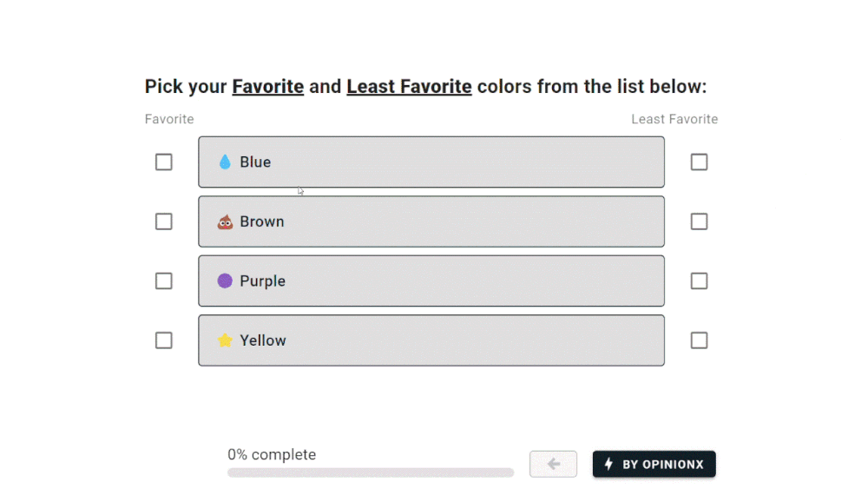Mark Yellow as Least Favorite
Viewport: 868px width, 489px height.
(x=699, y=340)
